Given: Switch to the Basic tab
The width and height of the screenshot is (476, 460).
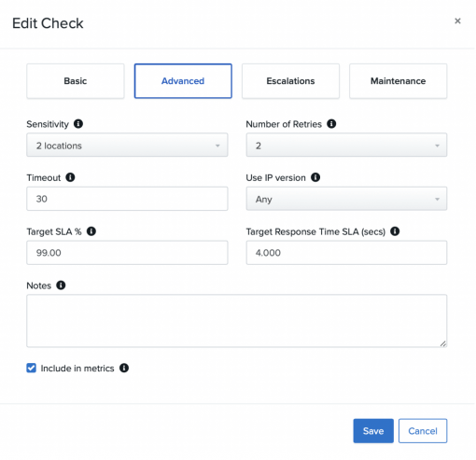Looking at the screenshot, I should [76, 81].
